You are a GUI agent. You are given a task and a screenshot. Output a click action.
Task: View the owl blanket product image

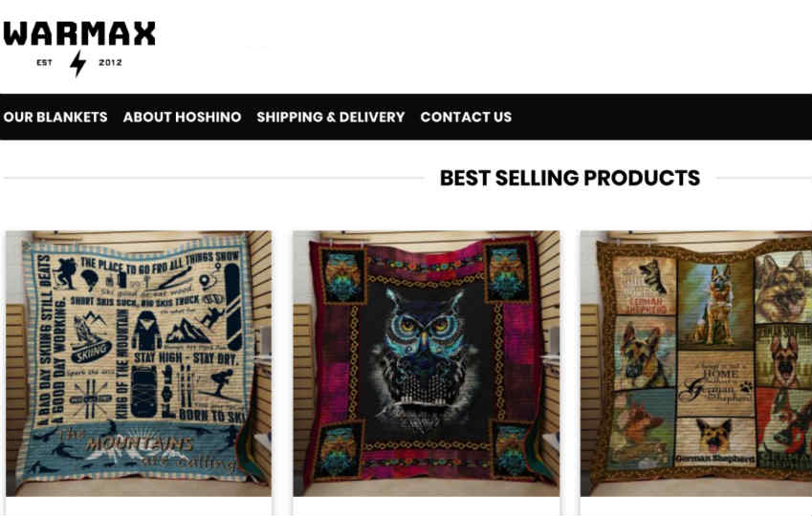tap(427, 363)
